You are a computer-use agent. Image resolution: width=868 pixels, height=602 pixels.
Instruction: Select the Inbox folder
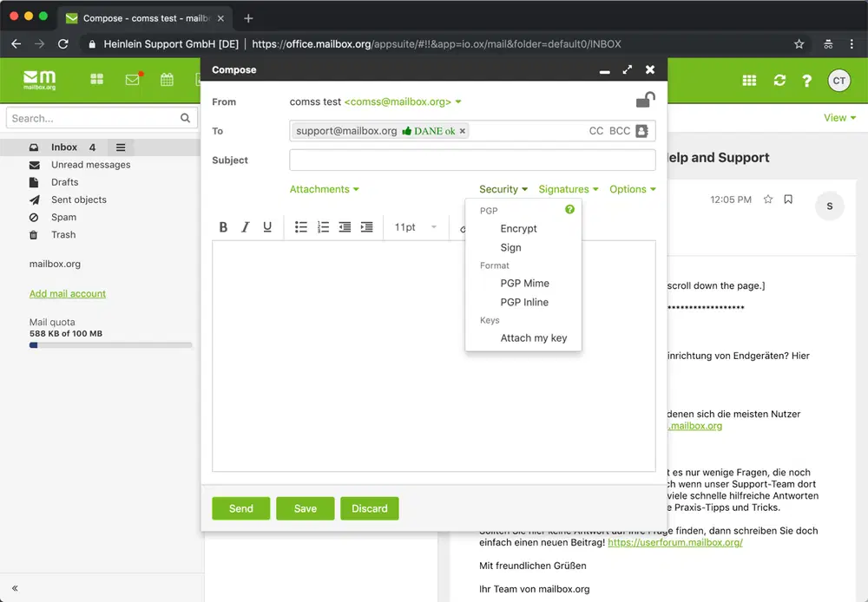pos(64,147)
